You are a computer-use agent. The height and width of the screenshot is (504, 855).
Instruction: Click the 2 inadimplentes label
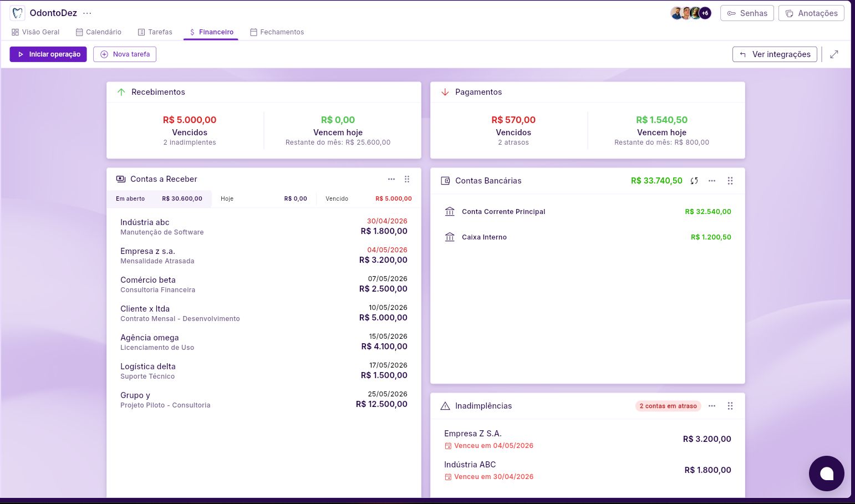pos(190,142)
